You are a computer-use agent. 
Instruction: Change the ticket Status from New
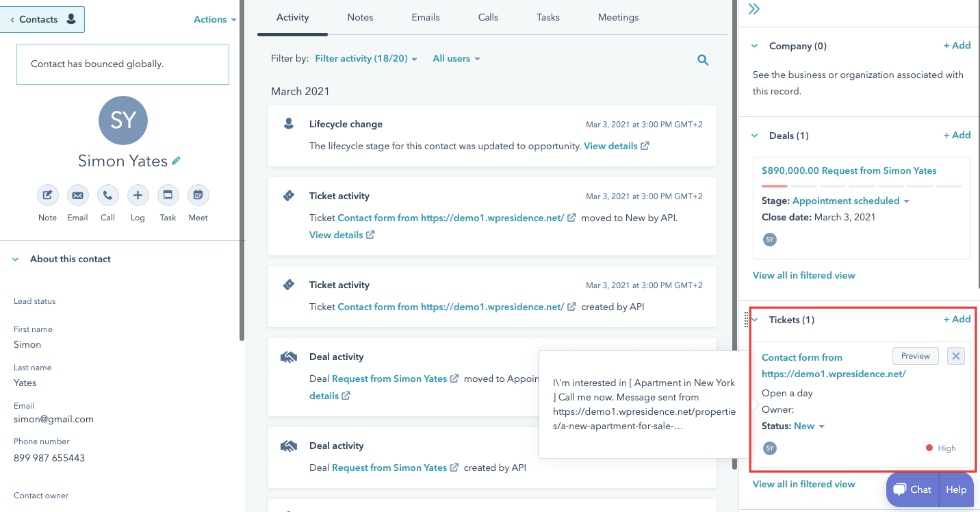click(810, 426)
